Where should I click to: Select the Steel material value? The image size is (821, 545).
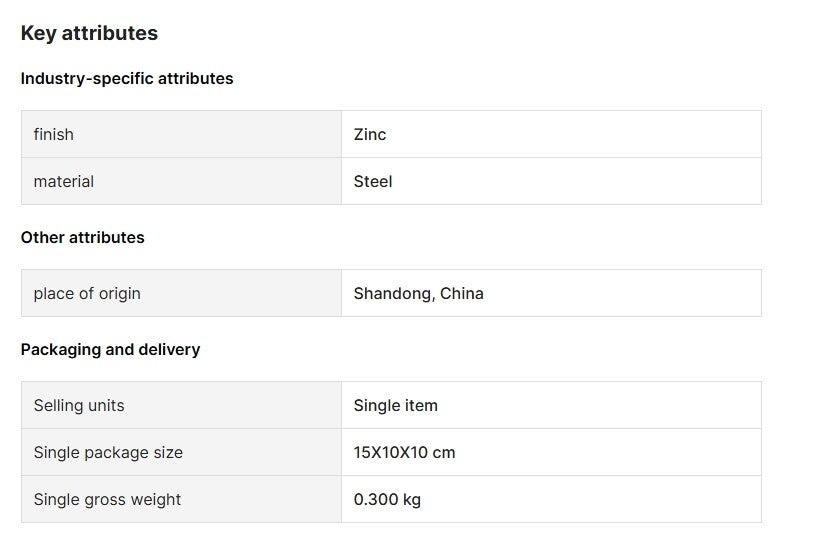tap(373, 181)
